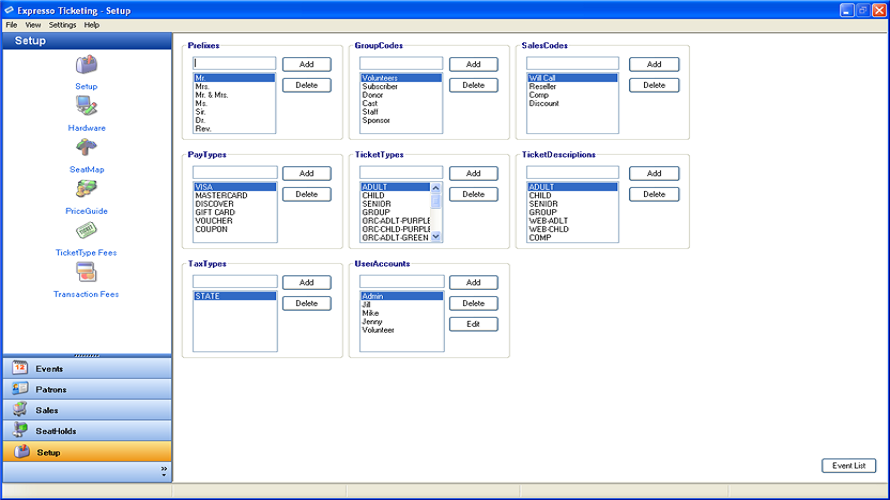Open the File menu
Screen dimensions: 890x500
(x=11, y=25)
